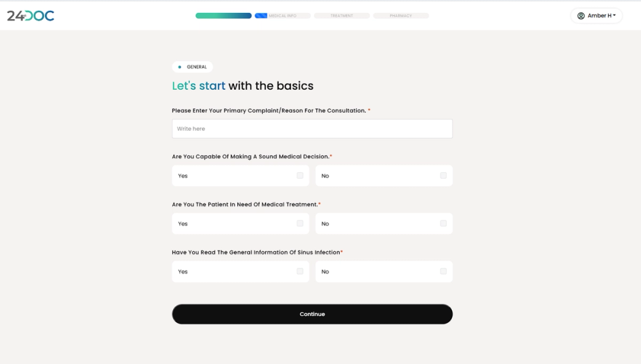Click the 24DOC logo
Viewport: 641px width, 364px height.
click(31, 15)
